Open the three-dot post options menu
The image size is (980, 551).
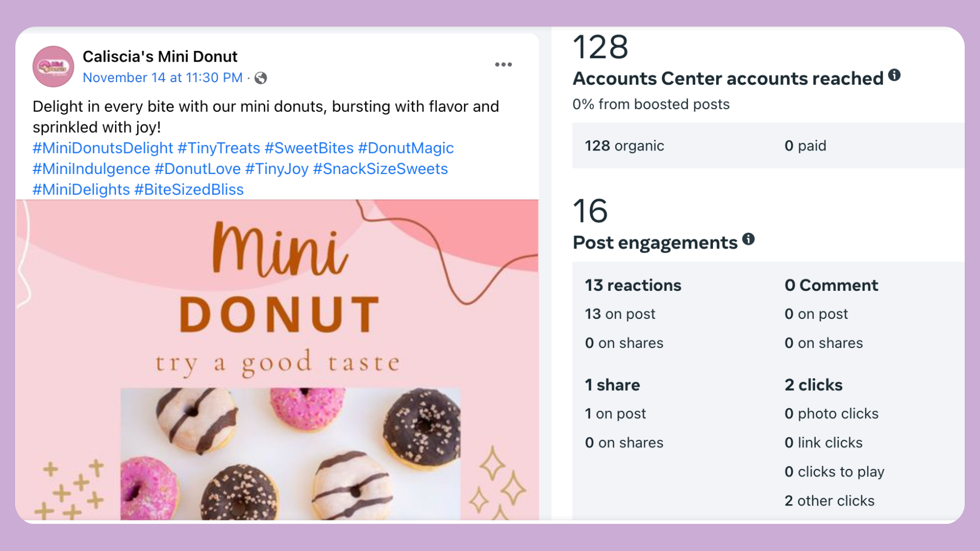coord(503,64)
